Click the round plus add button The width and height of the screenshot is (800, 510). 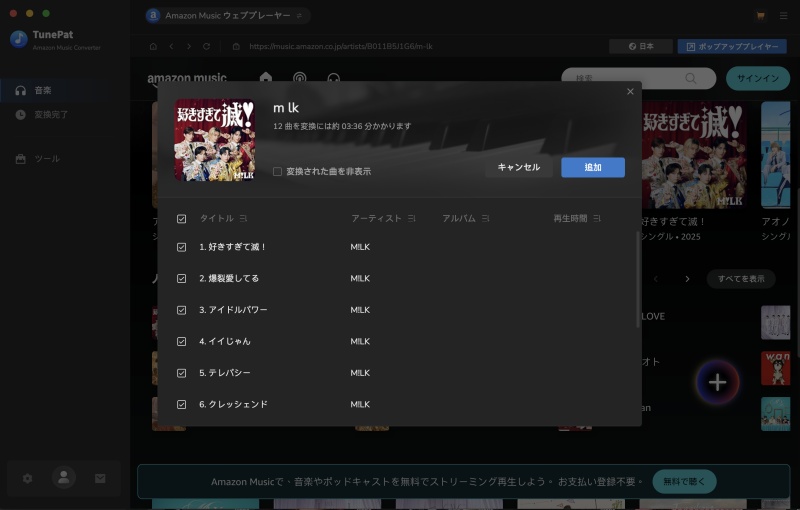717,382
